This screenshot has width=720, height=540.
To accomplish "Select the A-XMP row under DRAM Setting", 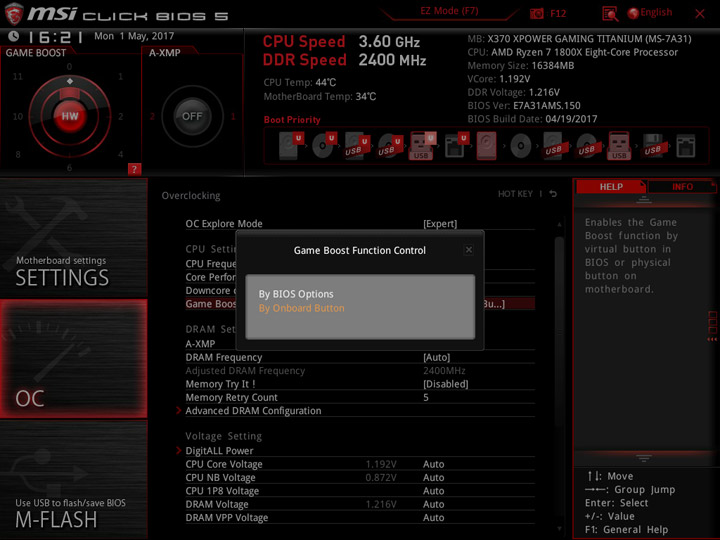I will click(200, 344).
